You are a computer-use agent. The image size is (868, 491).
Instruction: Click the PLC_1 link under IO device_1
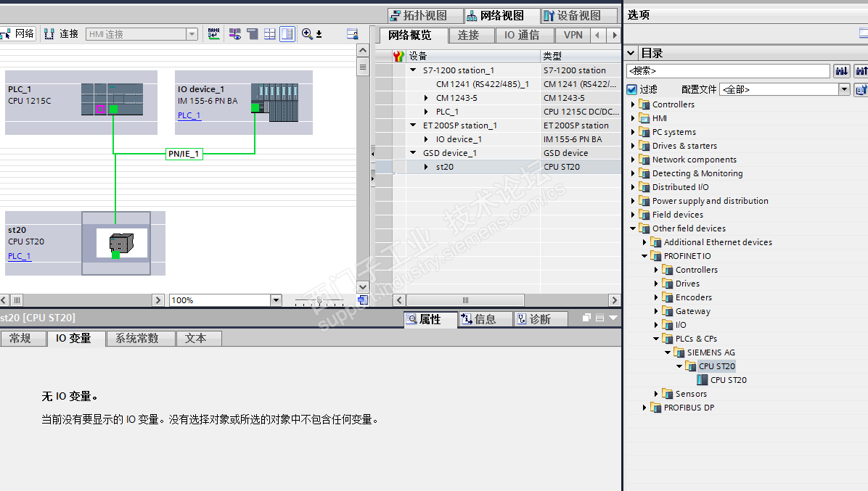coord(189,115)
